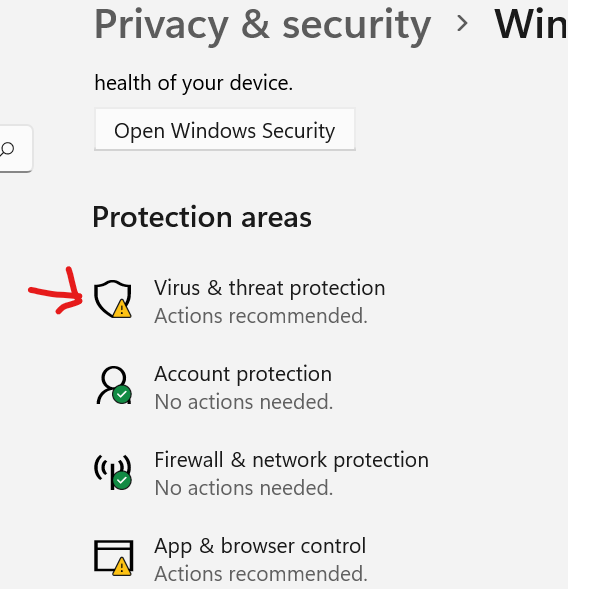Click the truncated "Win" breadcrumb page title
Image resolution: width=605 pixels, height=589 pixels.
(x=531, y=24)
